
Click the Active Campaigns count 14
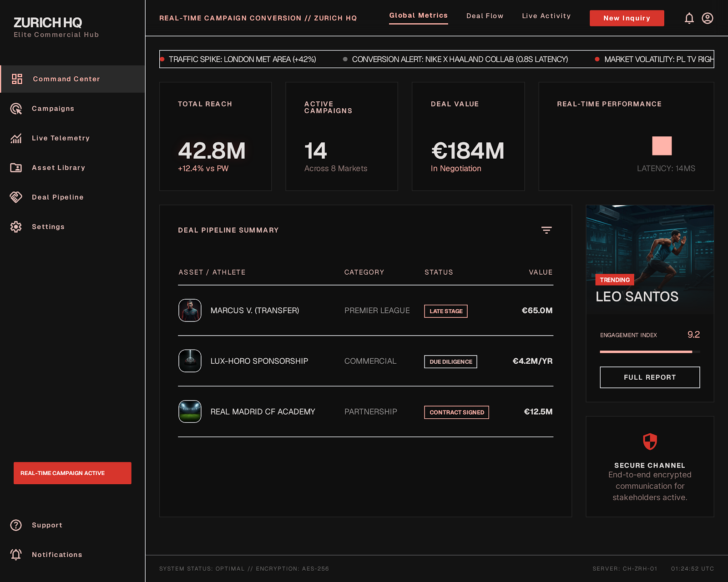[x=315, y=151]
